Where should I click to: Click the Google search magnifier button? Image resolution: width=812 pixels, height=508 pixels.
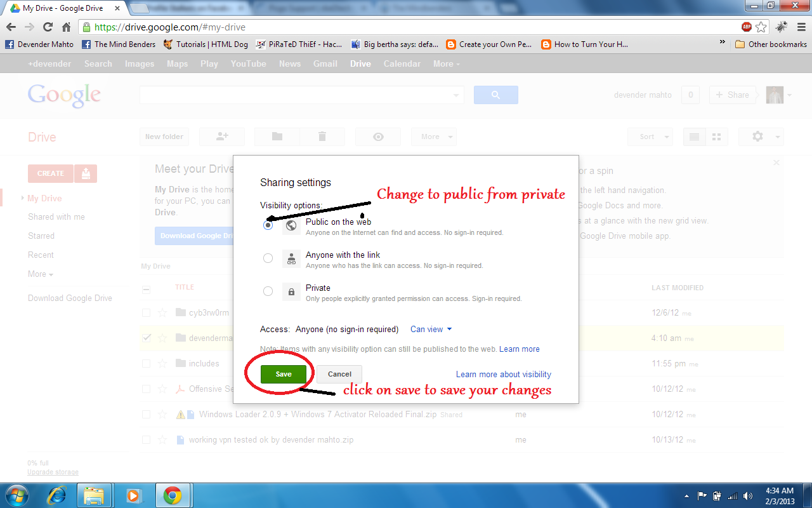pyautogui.click(x=496, y=95)
